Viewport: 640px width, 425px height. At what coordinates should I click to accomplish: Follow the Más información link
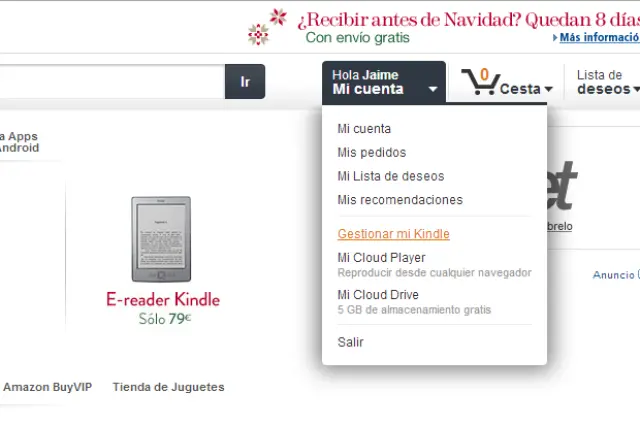pyautogui.click(x=598, y=38)
